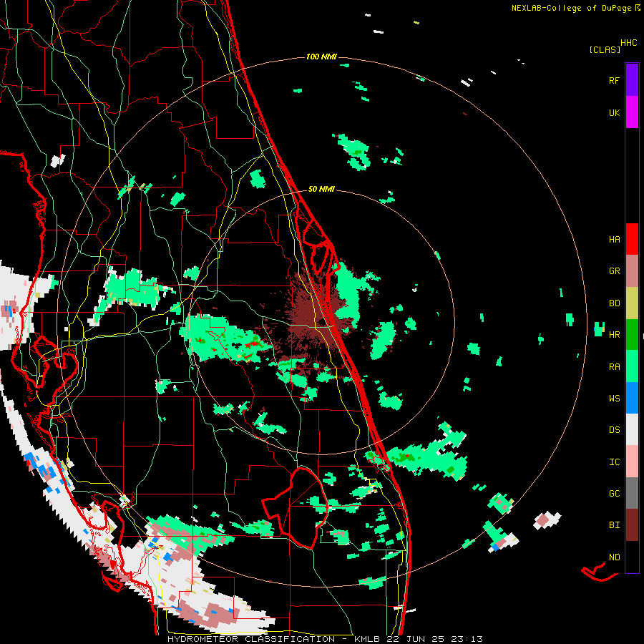Click the 'DS' legend label

[614, 430]
